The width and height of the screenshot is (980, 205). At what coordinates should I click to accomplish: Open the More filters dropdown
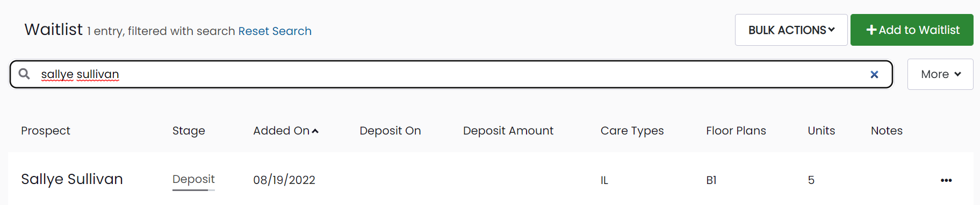[x=940, y=74]
